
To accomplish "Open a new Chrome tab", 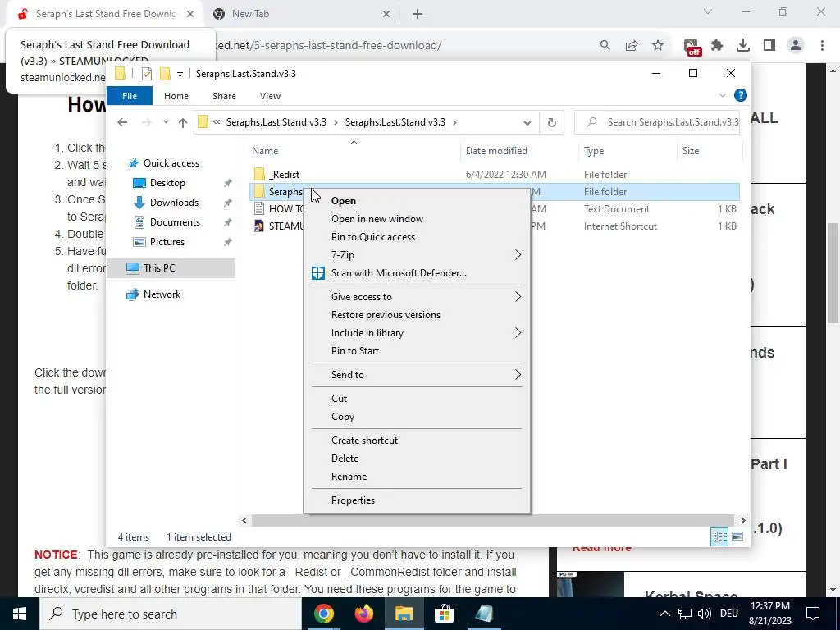I will [x=418, y=15].
